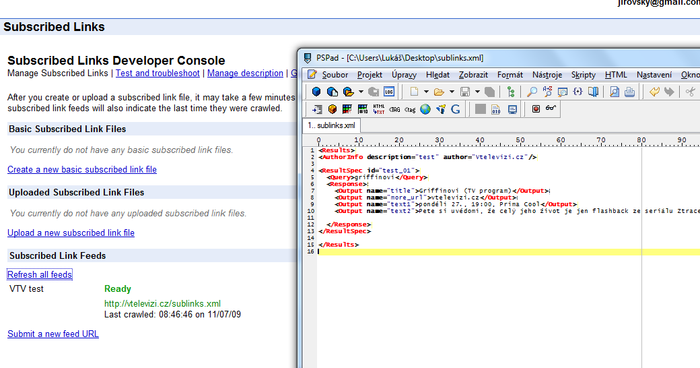
Task: Click the matching bracket {} icon
Action: pos(578,92)
